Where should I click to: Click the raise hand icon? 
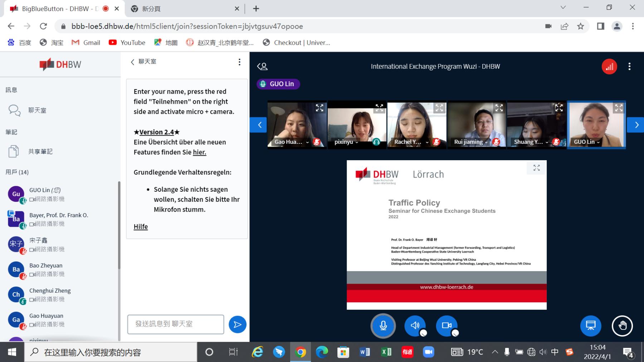point(622,326)
